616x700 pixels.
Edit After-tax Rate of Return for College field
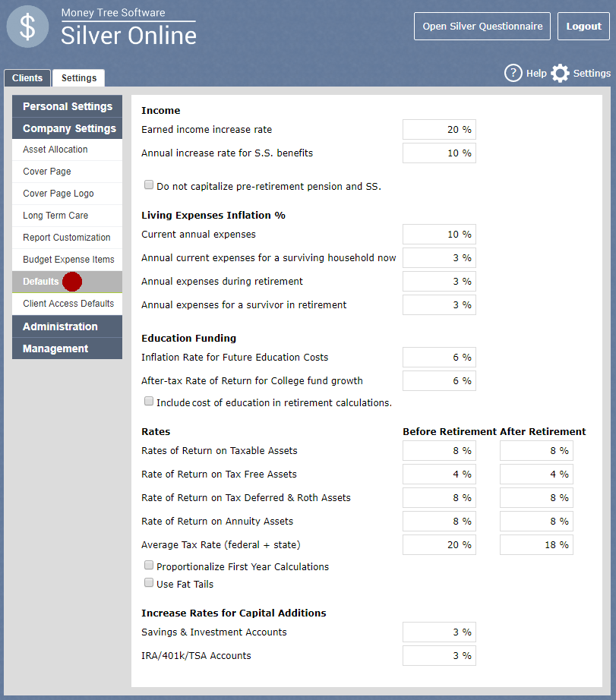[439, 381]
